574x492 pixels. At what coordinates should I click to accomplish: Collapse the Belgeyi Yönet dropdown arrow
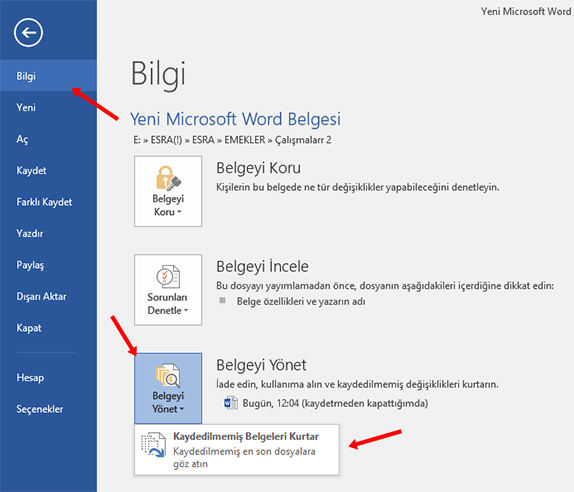182,409
